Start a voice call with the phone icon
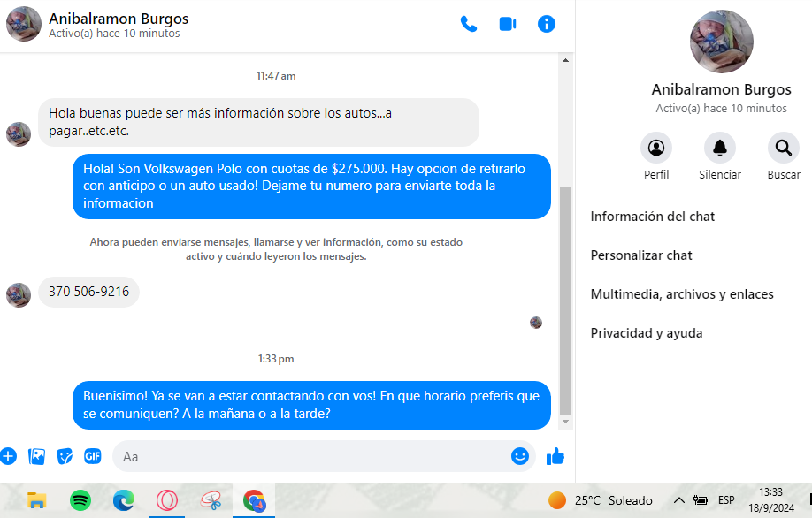 tap(469, 24)
